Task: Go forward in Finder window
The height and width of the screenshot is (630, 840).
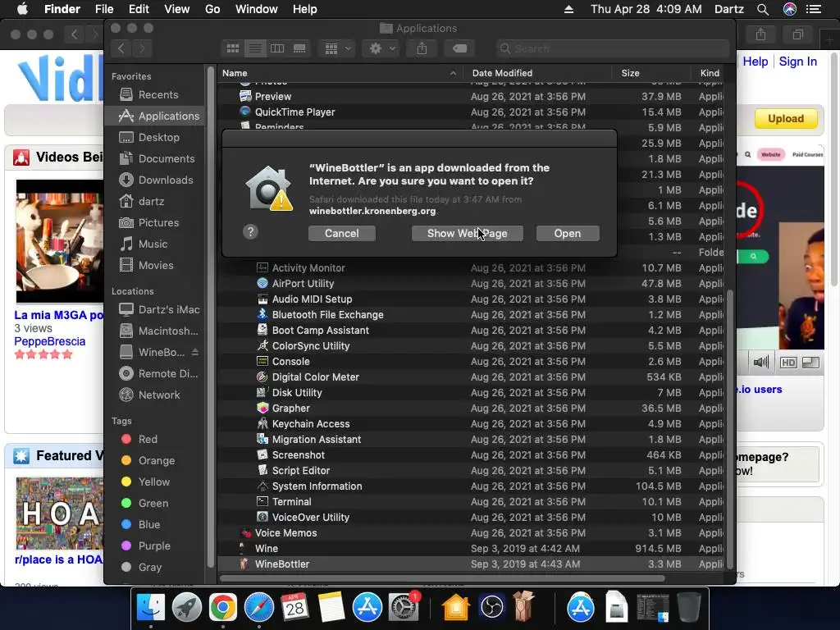Action: (x=142, y=48)
